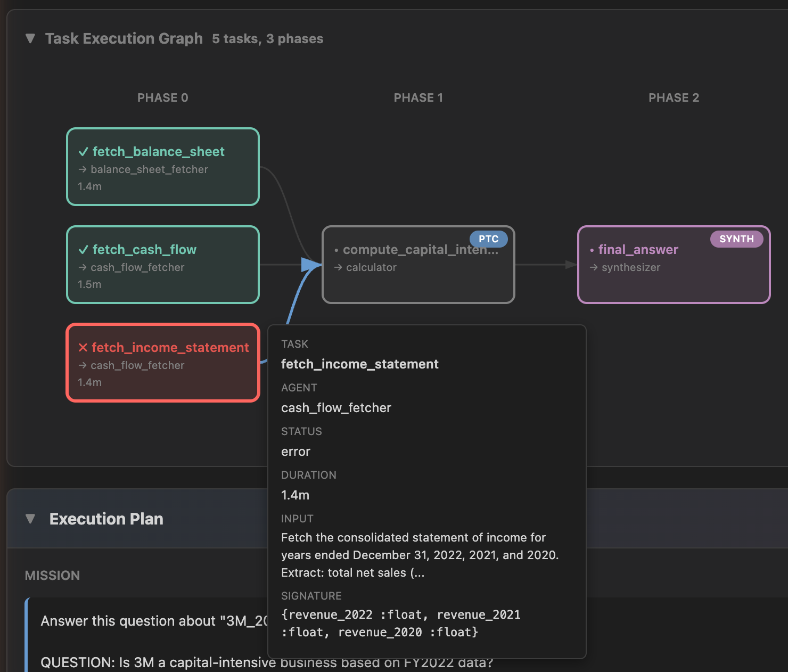Click the checkmark icon on fetch_balance_sheet
Viewport: 788px width, 672px height.
tap(83, 151)
